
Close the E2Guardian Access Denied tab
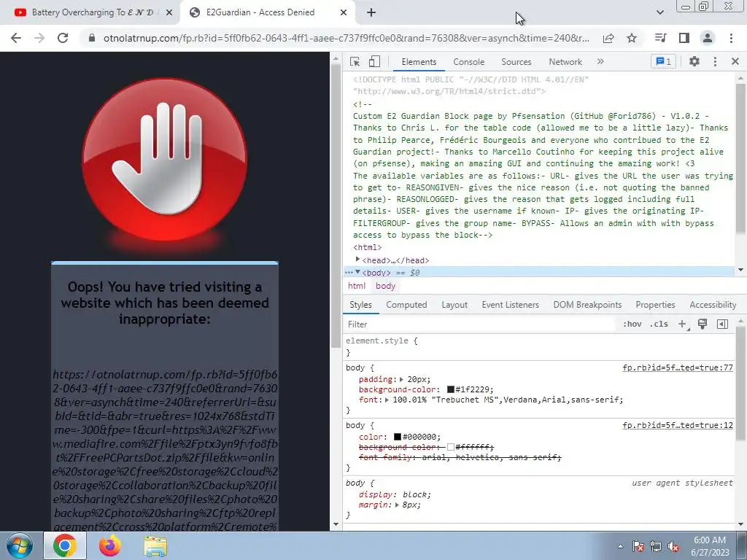[343, 13]
